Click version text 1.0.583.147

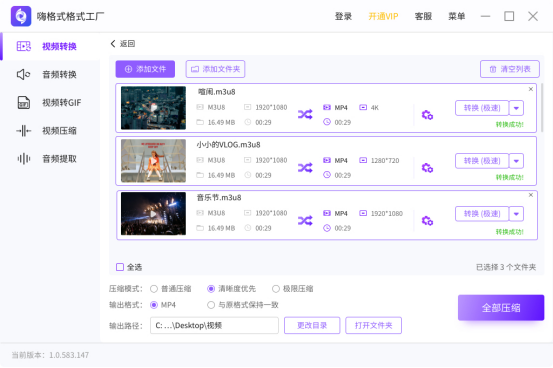pyautogui.click(x=69, y=355)
